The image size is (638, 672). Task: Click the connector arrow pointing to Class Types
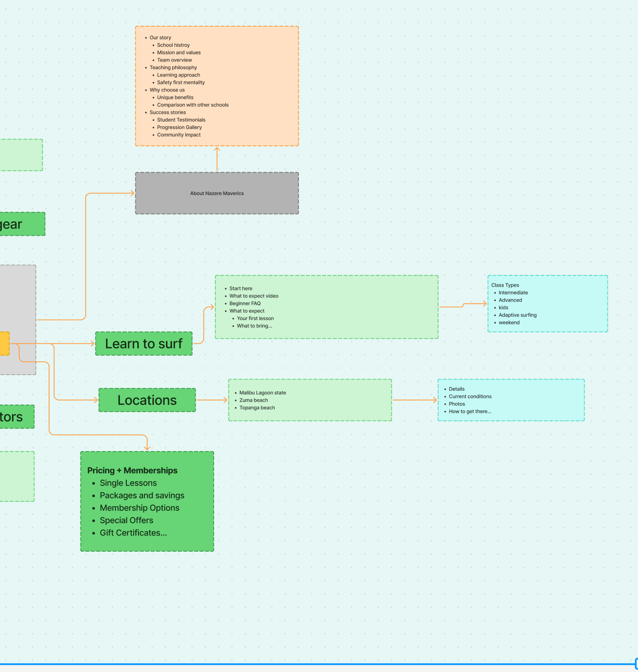click(x=463, y=305)
